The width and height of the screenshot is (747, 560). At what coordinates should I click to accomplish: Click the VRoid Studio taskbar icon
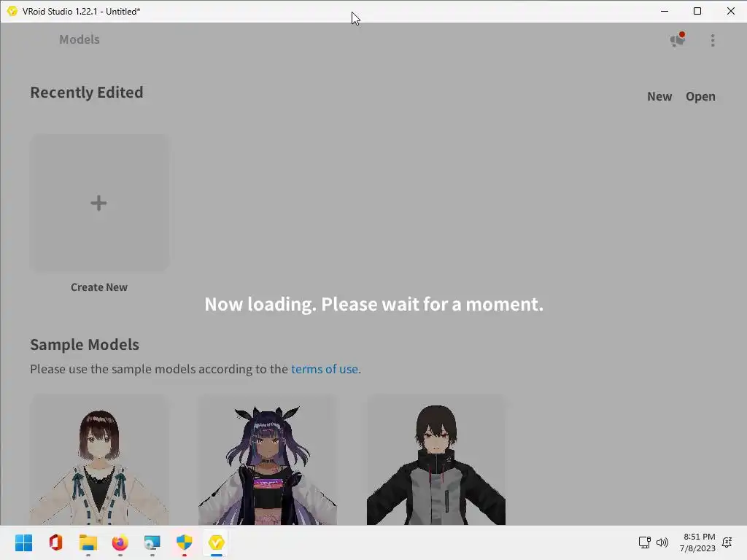point(216,542)
